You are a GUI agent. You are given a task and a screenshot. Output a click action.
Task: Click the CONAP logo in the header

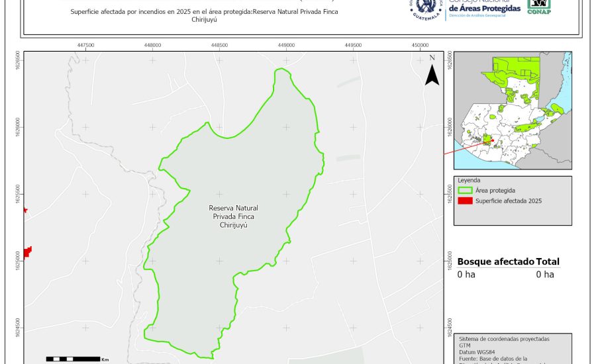tap(539, 6)
